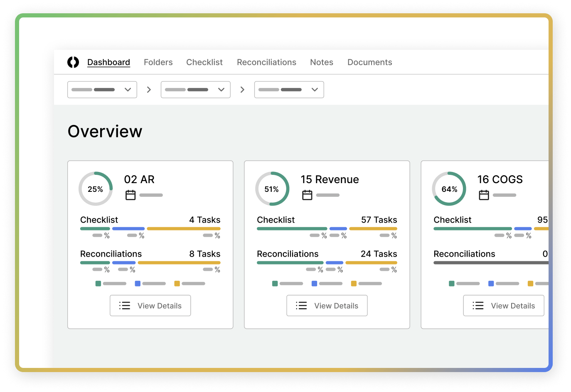Click the calendar icon under 16 COGS
Image resolution: width=571 pixels, height=392 pixels.
484,195
